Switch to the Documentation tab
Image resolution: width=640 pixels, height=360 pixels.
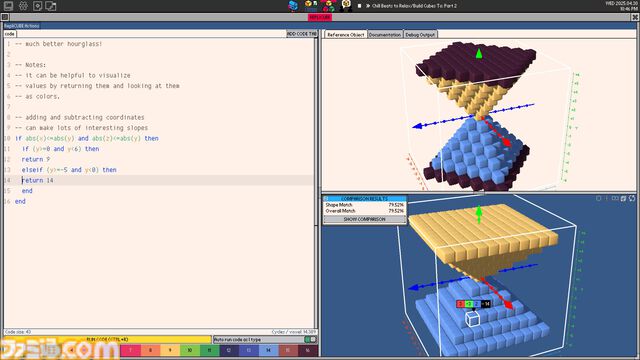(x=384, y=35)
